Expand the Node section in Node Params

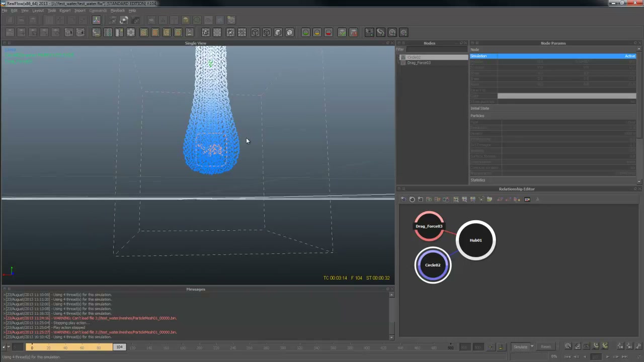click(x=553, y=49)
